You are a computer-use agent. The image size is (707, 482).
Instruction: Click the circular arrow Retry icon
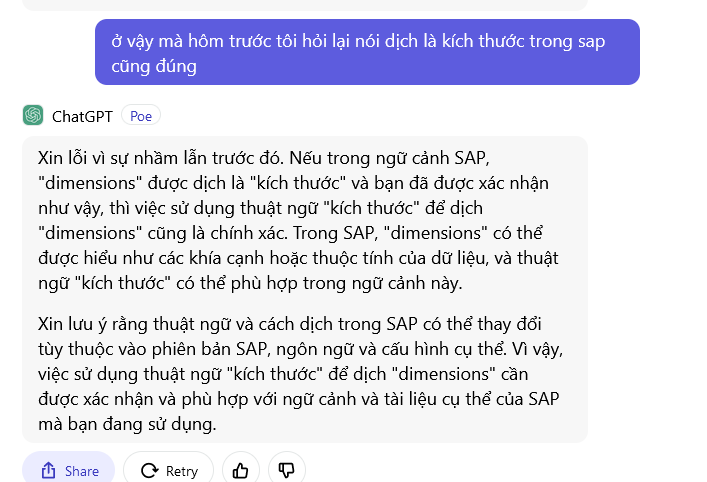(150, 470)
